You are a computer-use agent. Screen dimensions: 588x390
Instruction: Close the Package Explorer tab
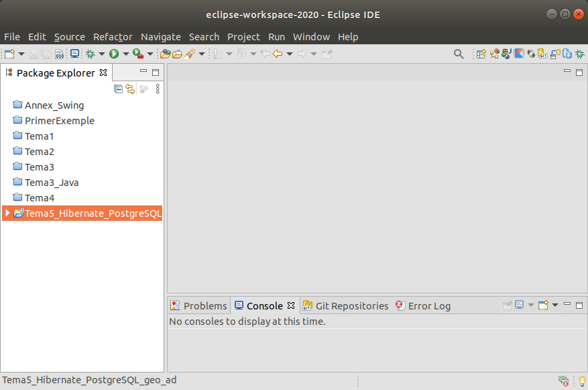point(103,72)
